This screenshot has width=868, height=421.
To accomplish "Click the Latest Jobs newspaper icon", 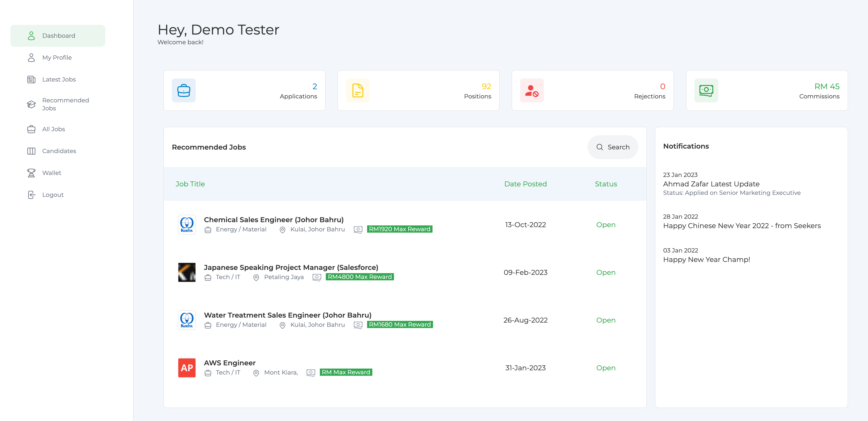I will 31,80.
